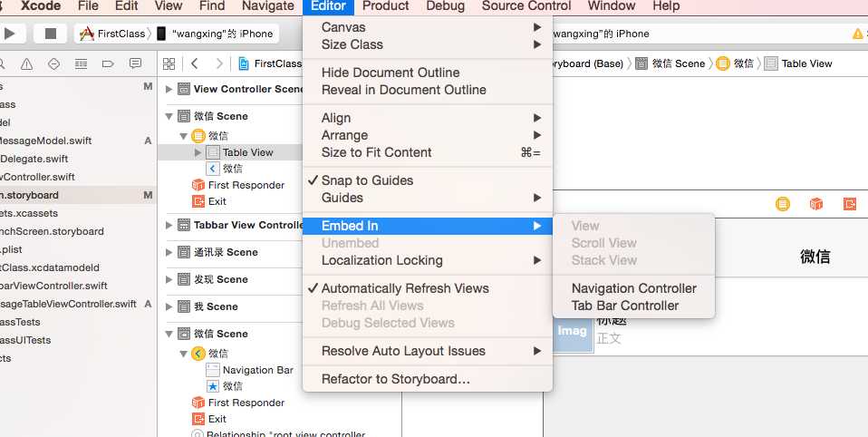This screenshot has width=868, height=437.
Task: Open the related items grid icon
Action: (x=169, y=63)
